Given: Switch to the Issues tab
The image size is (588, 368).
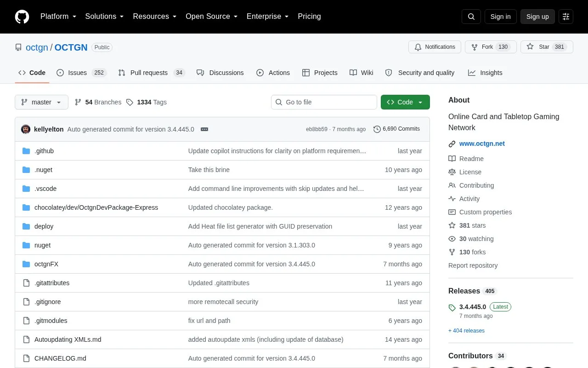Looking at the screenshot, I should pyautogui.click(x=81, y=73).
